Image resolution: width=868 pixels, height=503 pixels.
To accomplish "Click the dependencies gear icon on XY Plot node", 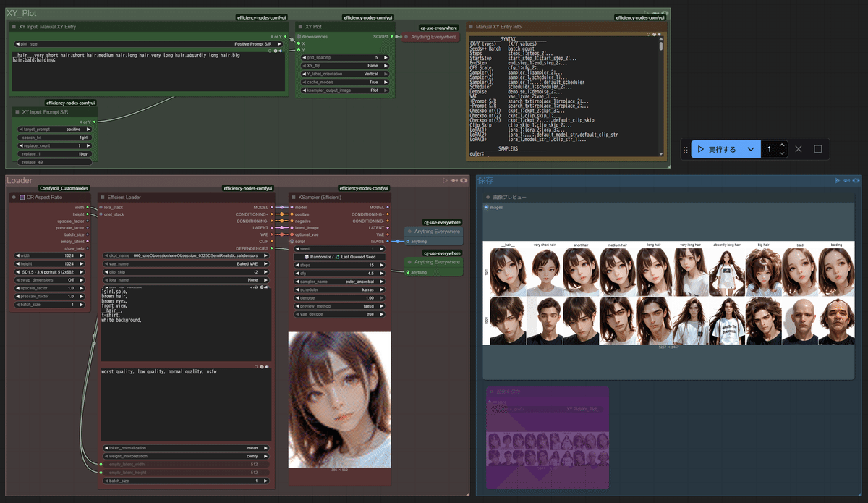I will [299, 37].
